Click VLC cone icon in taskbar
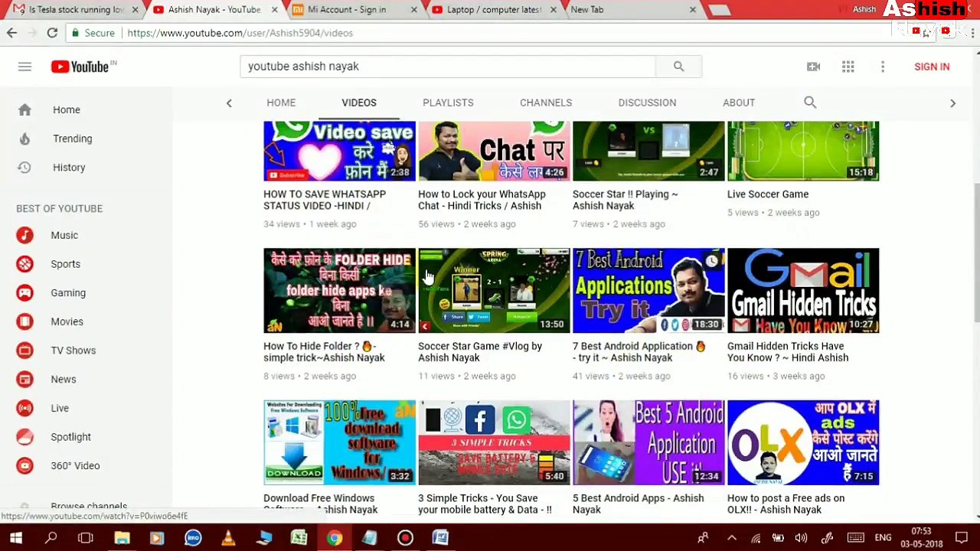This screenshot has height=551, width=980. pos(228,538)
